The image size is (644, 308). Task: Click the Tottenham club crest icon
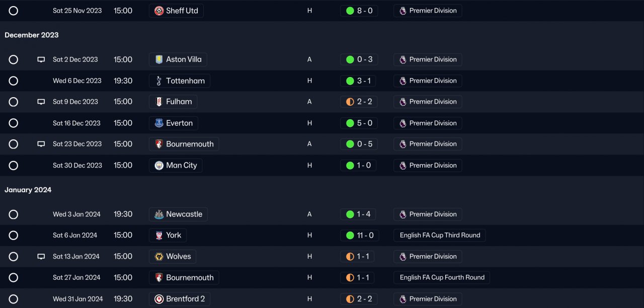(159, 81)
